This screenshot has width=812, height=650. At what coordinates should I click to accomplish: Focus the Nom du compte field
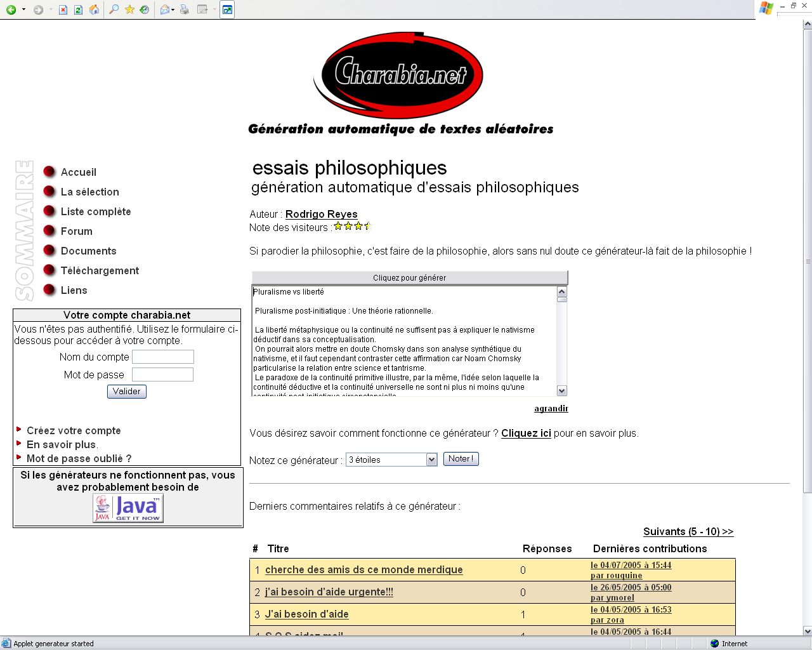pyautogui.click(x=163, y=357)
